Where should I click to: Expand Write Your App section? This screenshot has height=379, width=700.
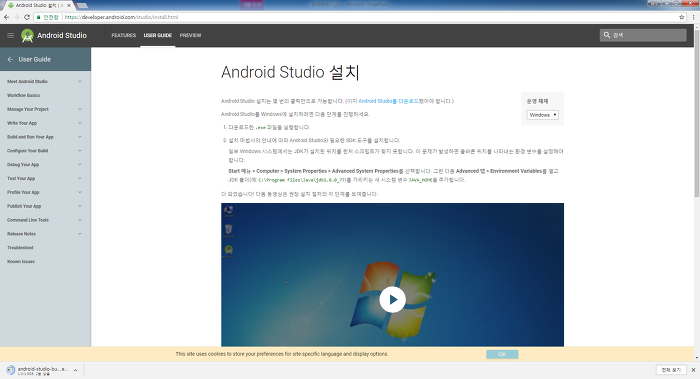point(80,123)
